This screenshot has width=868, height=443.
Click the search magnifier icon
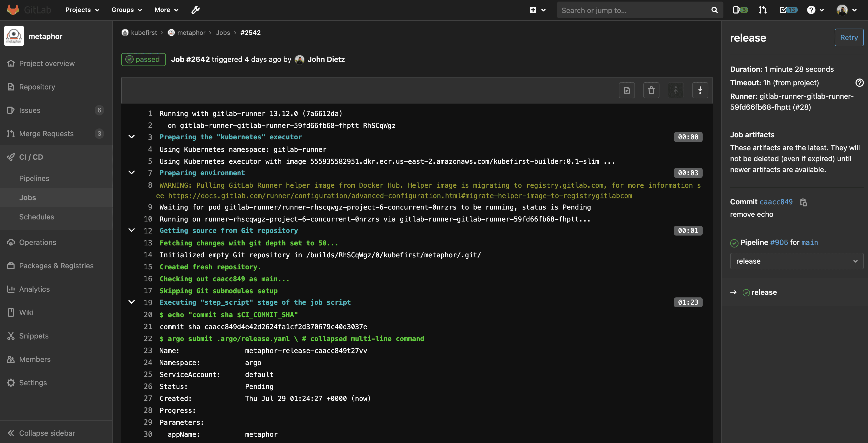(714, 10)
